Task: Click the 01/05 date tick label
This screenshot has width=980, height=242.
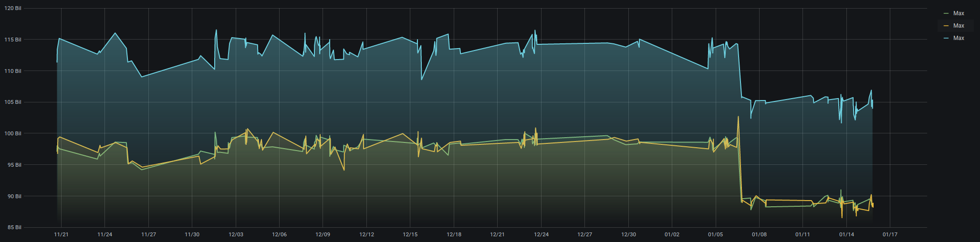Action: pyautogui.click(x=716, y=234)
